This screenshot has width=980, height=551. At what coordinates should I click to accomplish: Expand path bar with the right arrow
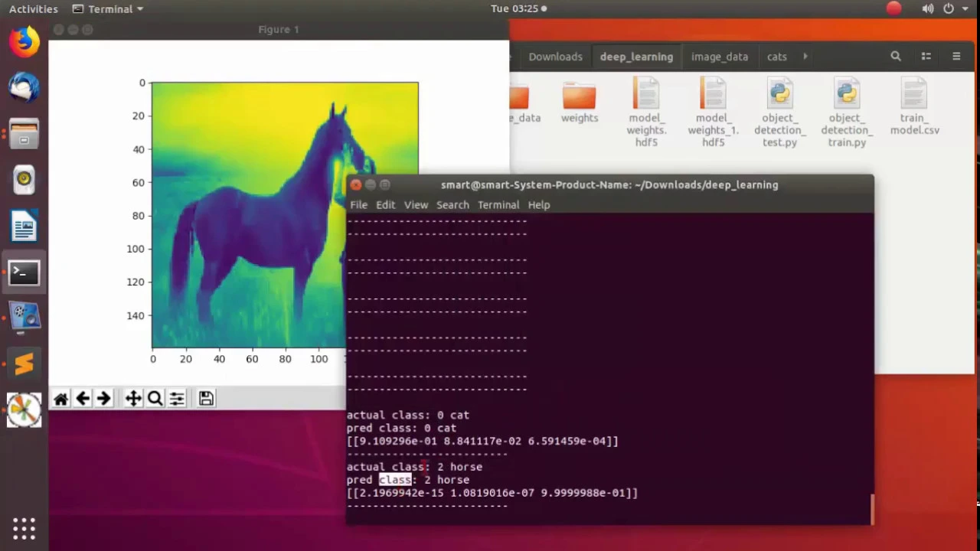805,57
